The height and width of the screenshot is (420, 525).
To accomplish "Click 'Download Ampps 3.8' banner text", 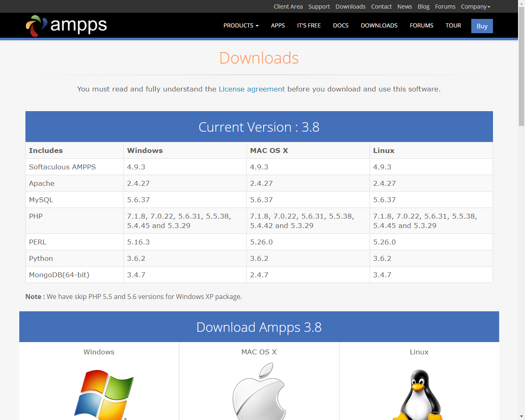I will 259,327.
